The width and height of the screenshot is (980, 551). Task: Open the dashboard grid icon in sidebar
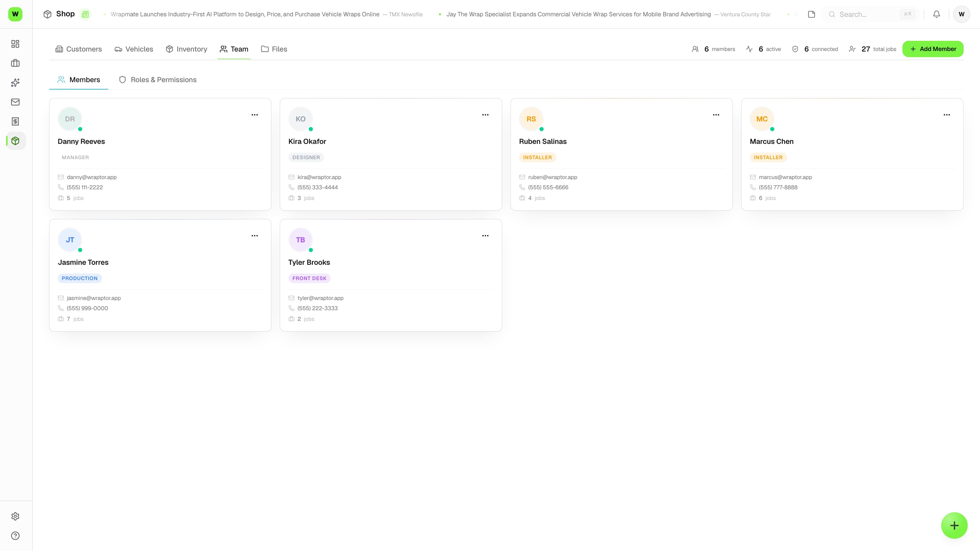15,44
